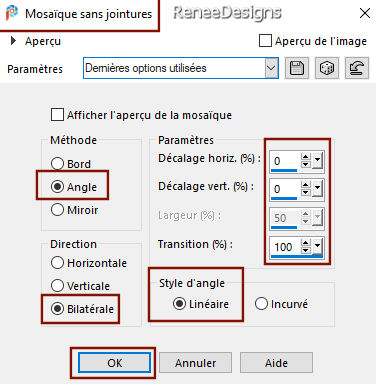This screenshot has width=376, height=384.
Task: Enable the Aperçu de l'image checkbox
Action: (x=265, y=41)
